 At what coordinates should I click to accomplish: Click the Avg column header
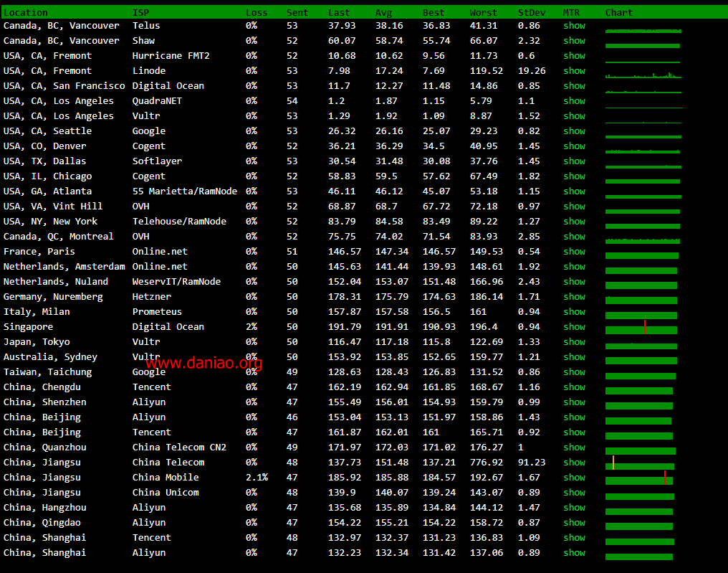point(383,12)
